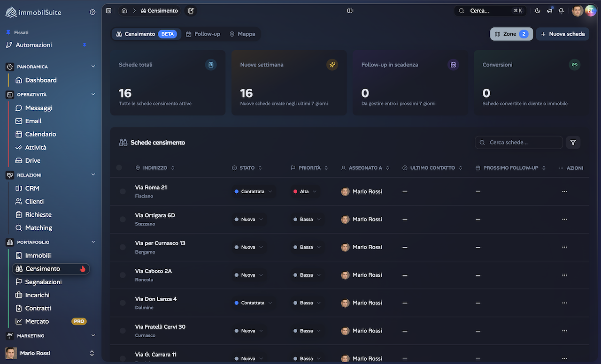
Task: Open the Zone button
Action: coord(511,34)
